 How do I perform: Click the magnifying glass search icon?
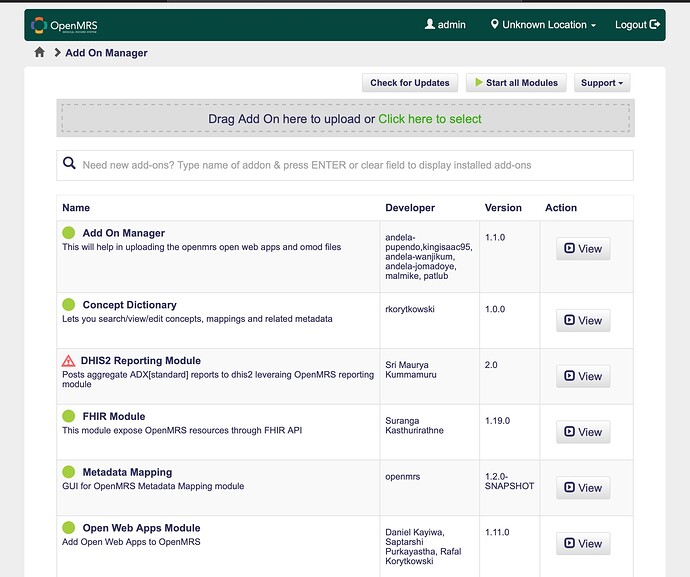tap(69, 163)
